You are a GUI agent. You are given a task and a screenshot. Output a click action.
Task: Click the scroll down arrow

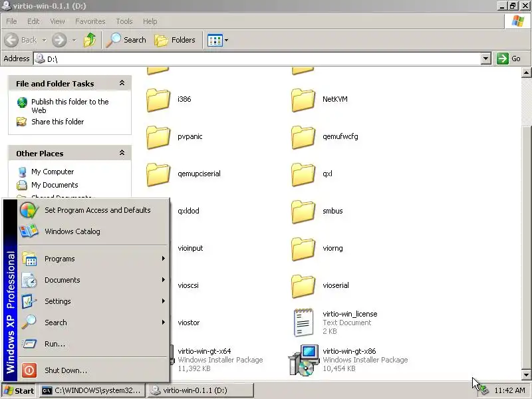pos(526,375)
